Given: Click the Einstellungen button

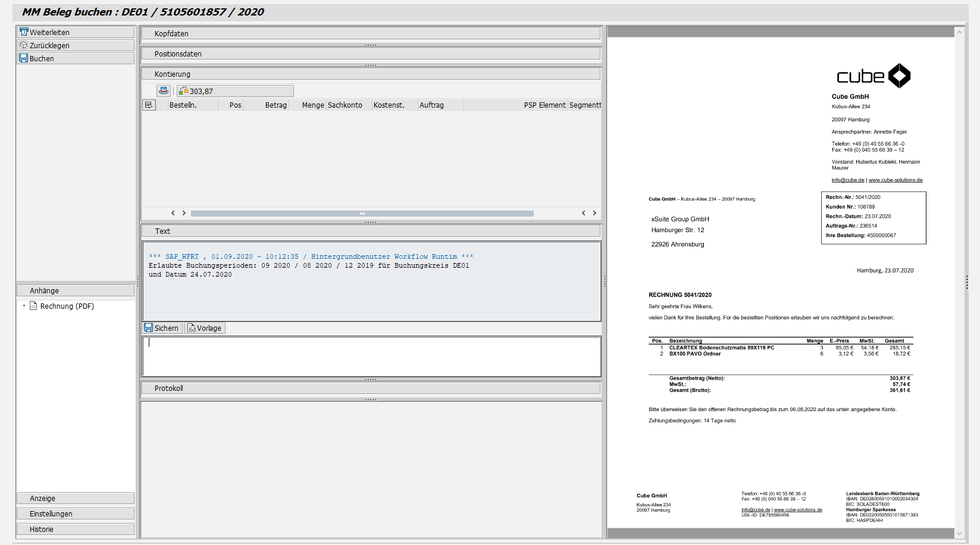Looking at the screenshot, I should (x=76, y=513).
